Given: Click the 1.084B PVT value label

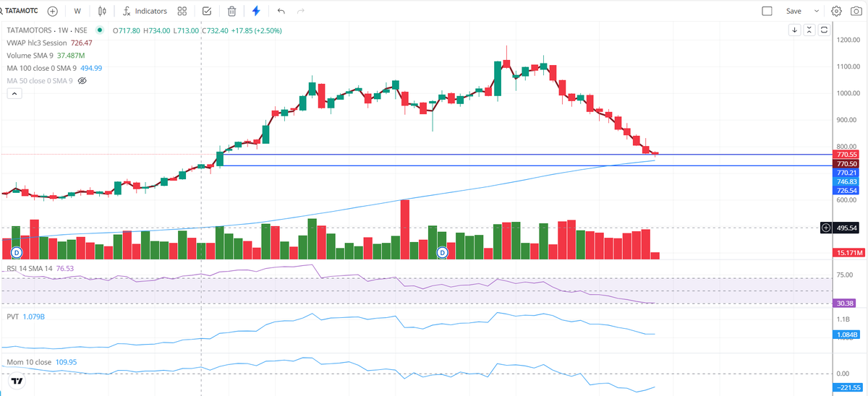Looking at the screenshot, I should (x=846, y=335).
